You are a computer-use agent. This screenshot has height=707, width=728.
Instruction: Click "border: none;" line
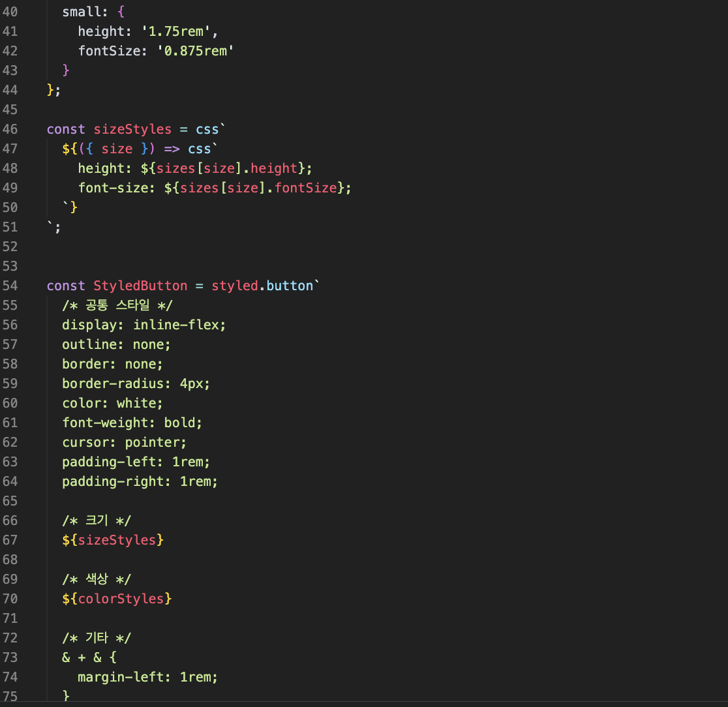[x=113, y=363]
